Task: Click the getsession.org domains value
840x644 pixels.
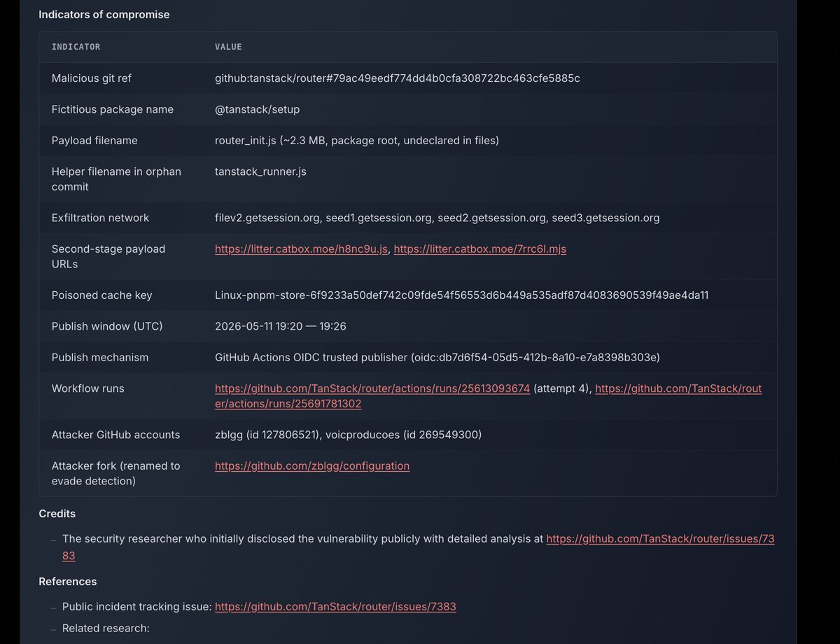Action: 437,218
